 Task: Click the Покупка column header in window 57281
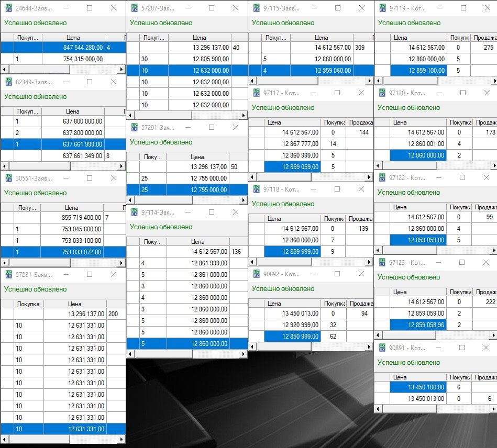[29, 304]
